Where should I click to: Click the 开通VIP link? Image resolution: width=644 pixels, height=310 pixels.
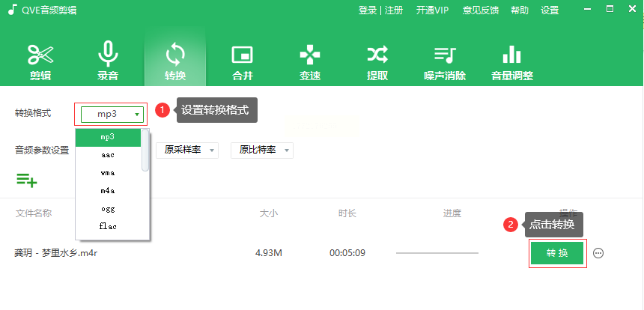pos(433,10)
